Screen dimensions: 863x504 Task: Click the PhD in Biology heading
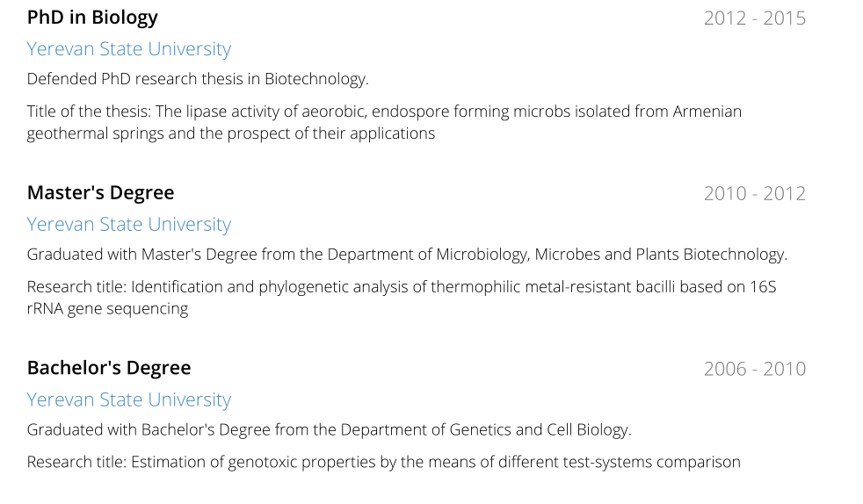(x=92, y=18)
